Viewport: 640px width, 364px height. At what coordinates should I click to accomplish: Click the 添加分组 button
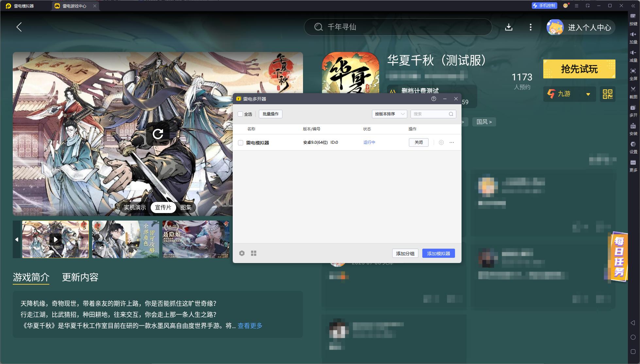(x=405, y=254)
